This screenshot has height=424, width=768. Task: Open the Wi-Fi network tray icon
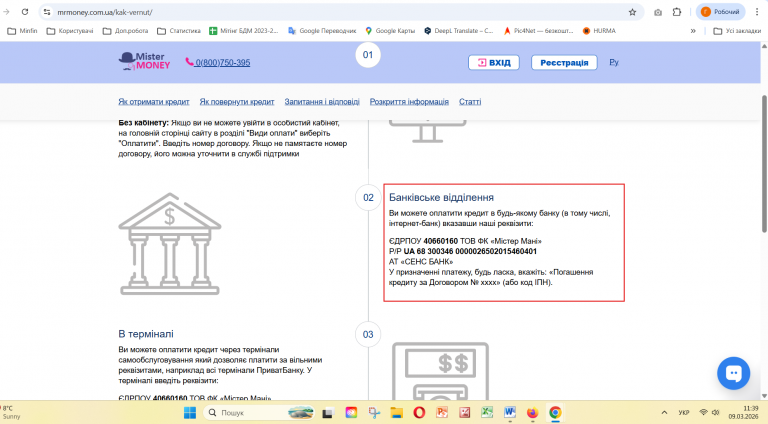pyautogui.click(x=704, y=413)
